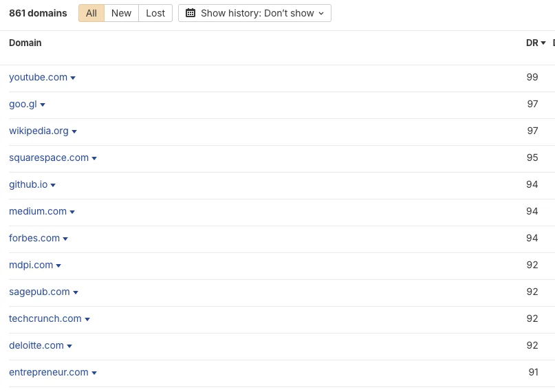Switch to the Lost domains tab
Image resolution: width=555 pixels, height=392 pixels.
(155, 13)
